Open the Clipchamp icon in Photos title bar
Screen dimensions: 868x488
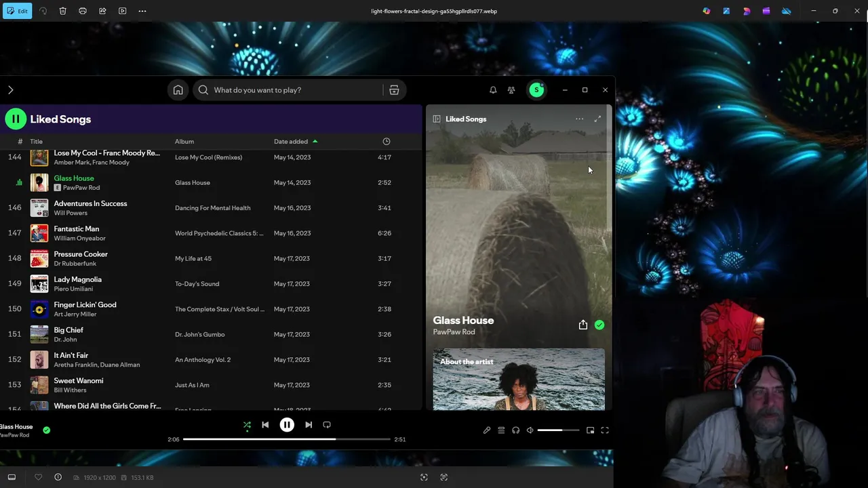[766, 11]
